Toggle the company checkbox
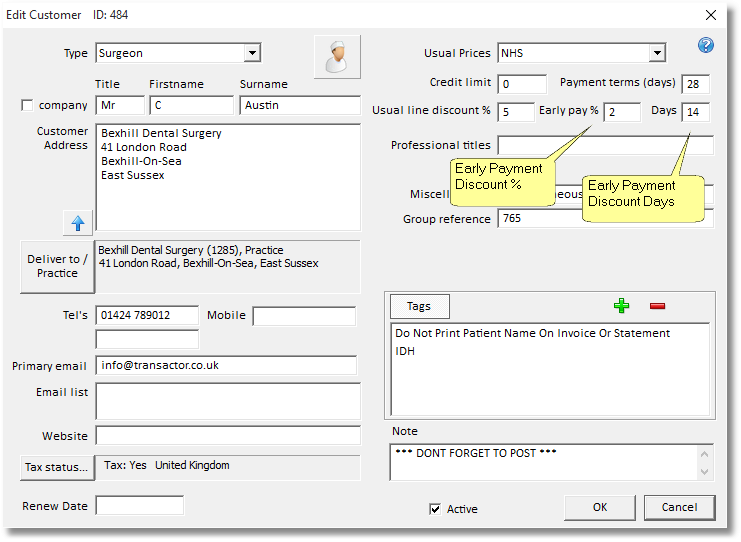 coord(27,106)
